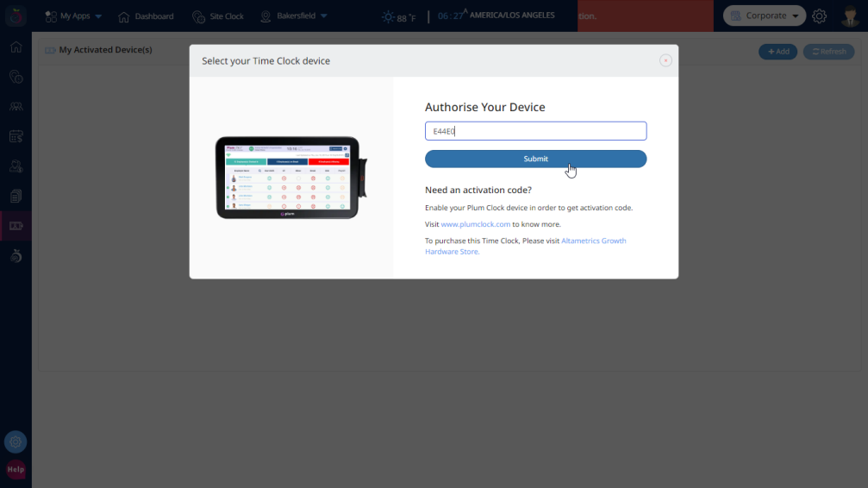Open the team members sidebar icon
The width and height of the screenshot is (868, 488).
tap(16, 106)
